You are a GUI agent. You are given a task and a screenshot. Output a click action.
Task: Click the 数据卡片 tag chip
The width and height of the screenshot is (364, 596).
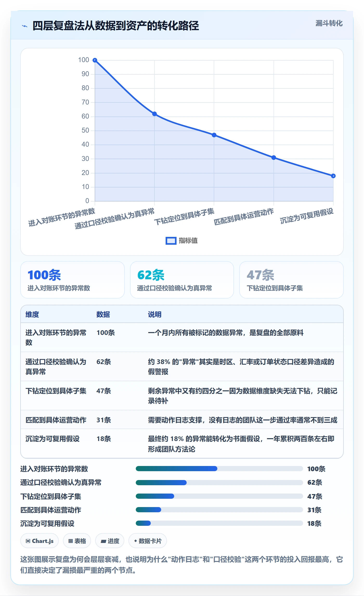(x=148, y=541)
